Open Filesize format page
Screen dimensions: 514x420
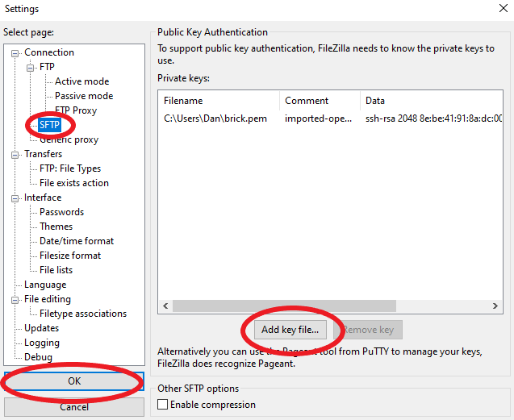tap(70, 256)
